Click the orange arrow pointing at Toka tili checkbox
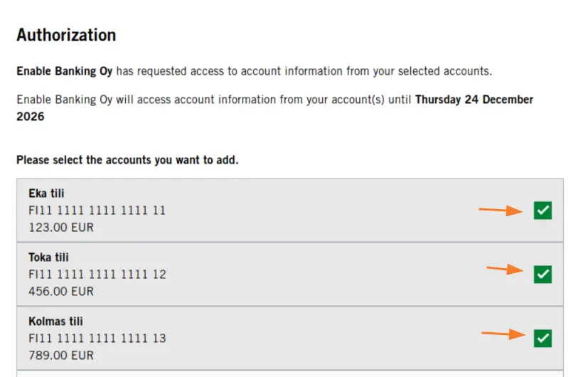 pyautogui.click(x=505, y=269)
